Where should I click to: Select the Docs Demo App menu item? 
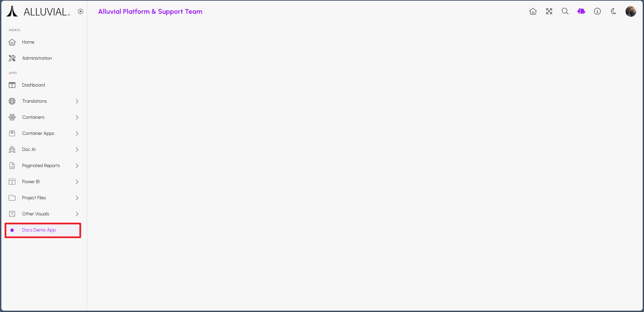point(39,230)
